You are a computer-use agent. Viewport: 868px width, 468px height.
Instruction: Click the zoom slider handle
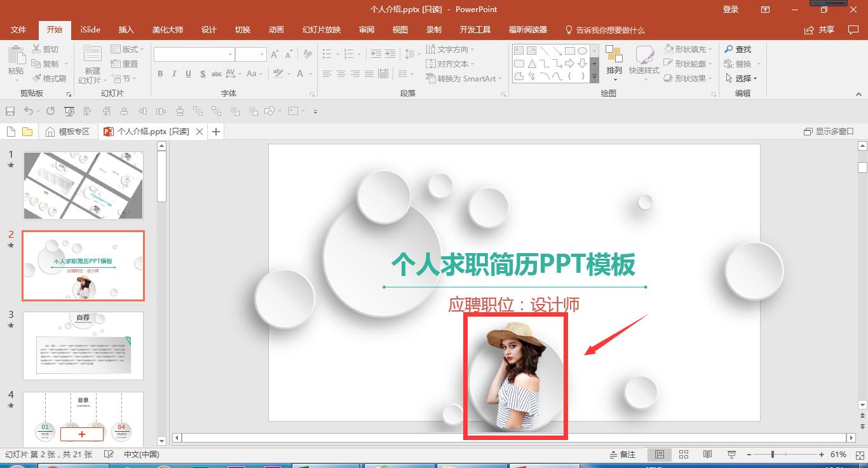[773, 454]
